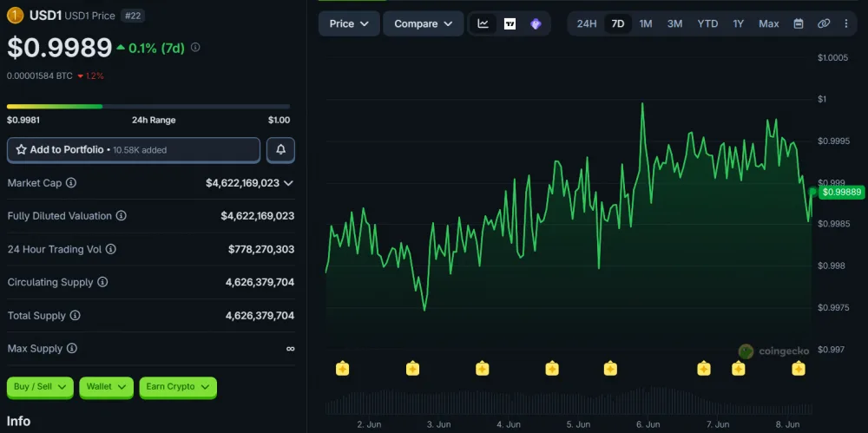The width and height of the screenshot is (868, 433).
Task: Select the 1M time range tab
Action: click(x=646, y=23)
